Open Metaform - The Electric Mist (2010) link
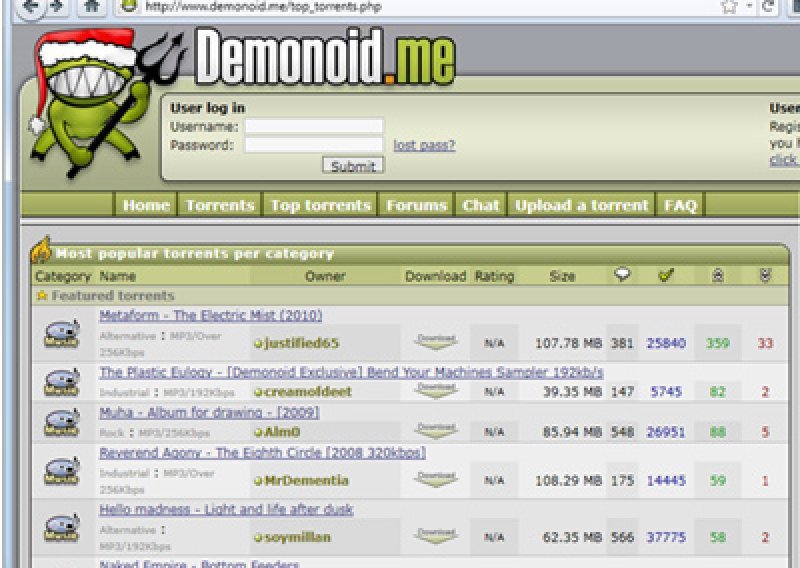 (x=211, y=315)
